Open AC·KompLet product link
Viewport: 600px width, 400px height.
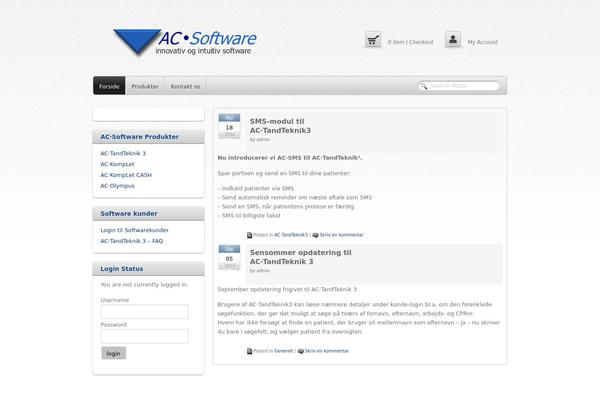click(x=117, y=164)
